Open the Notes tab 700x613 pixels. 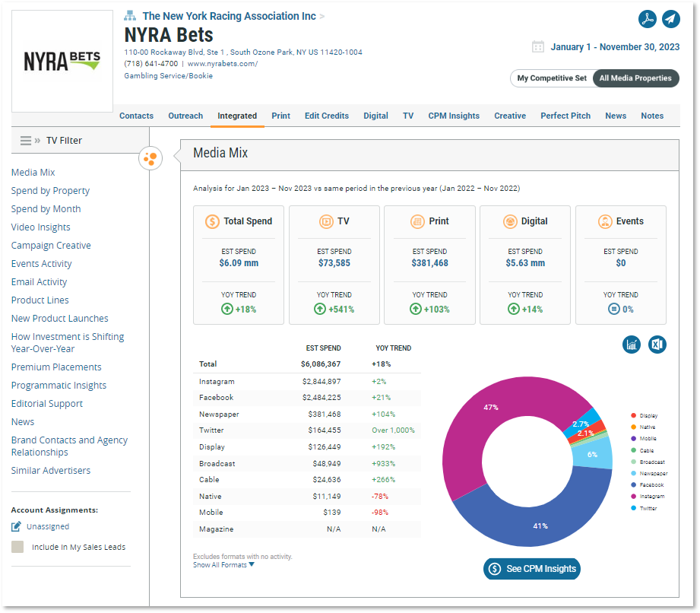tap(652, 116)
